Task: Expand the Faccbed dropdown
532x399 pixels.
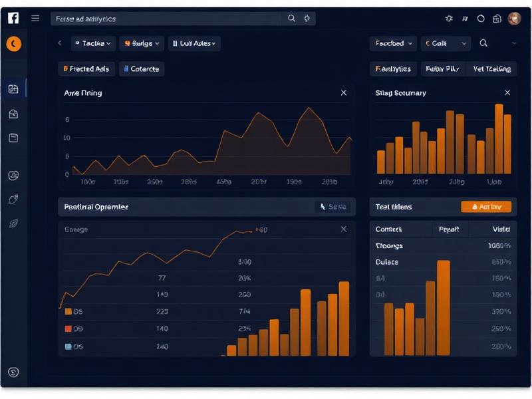Action: point(393,43)
